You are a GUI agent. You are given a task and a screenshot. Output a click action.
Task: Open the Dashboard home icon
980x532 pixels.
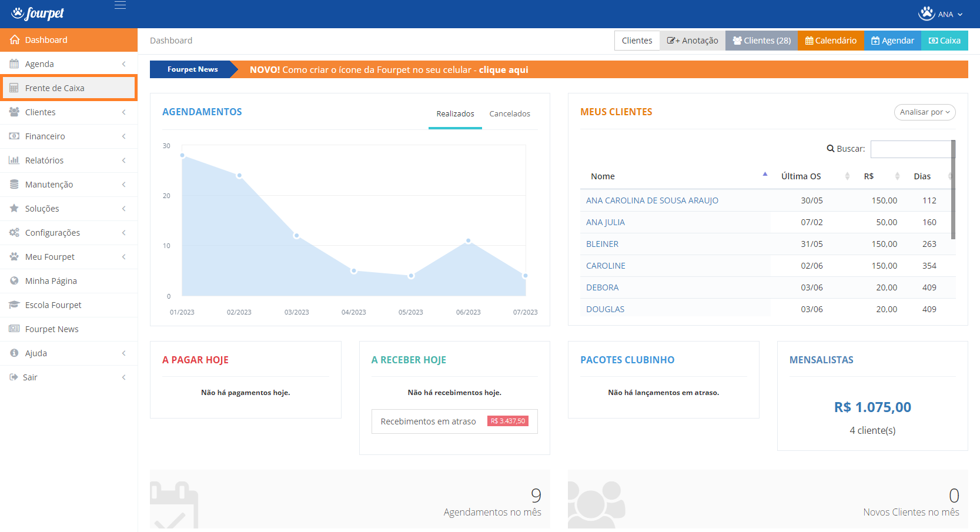pyautogui.click(x=15, y=40)
